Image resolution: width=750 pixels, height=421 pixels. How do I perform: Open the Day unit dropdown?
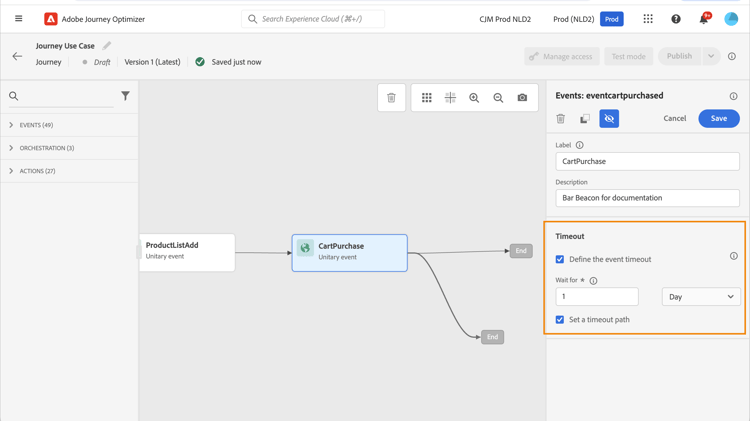point(701,297)
